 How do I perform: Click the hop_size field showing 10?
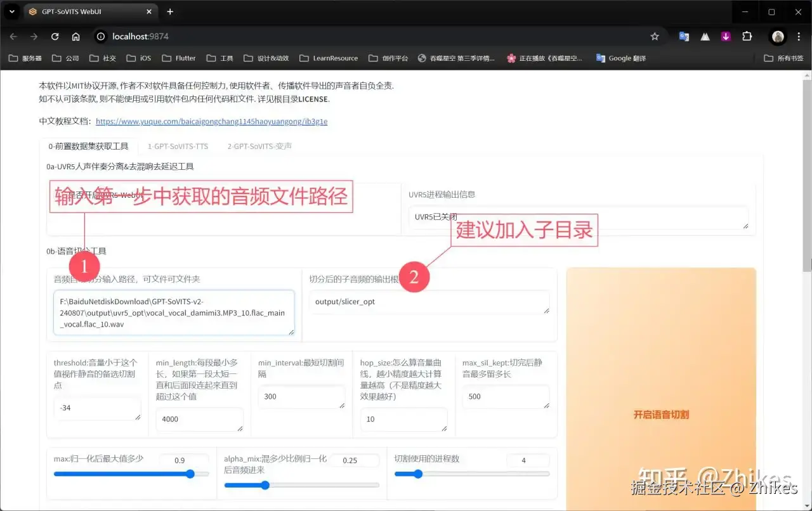[x=403, y=419]
